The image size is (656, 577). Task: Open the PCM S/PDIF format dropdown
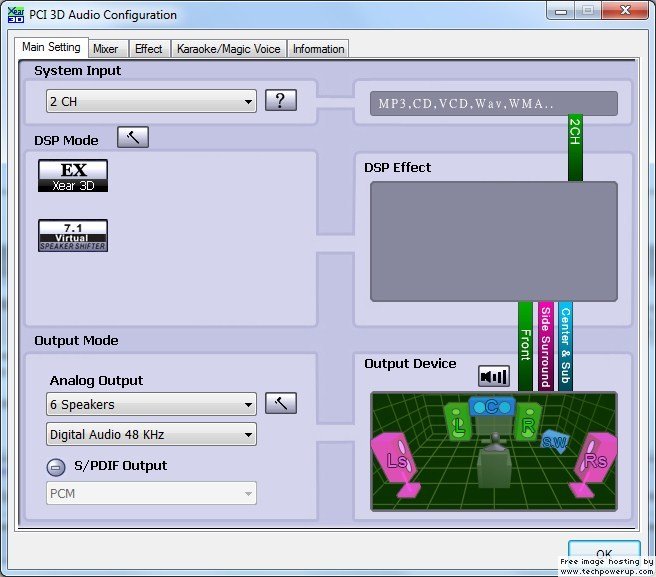point(151,493)
